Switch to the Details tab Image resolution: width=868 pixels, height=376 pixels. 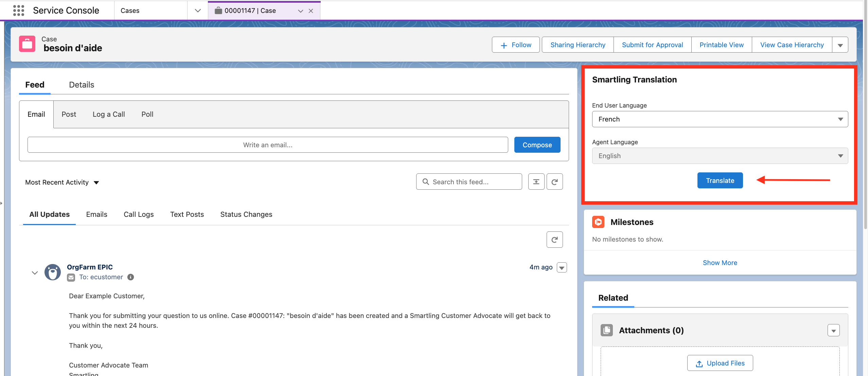(x=82, y=85)
